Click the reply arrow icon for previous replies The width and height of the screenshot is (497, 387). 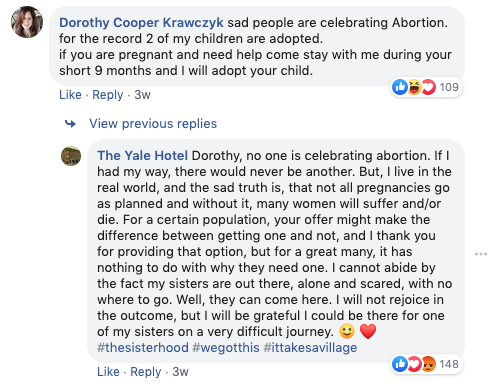click(x=70, y=124)
